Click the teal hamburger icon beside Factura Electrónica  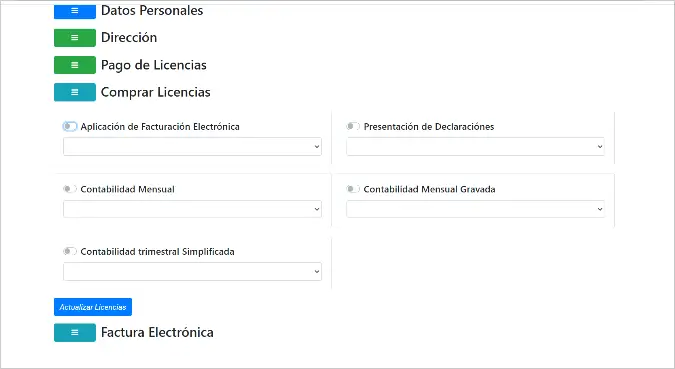pyautogui.click(x=75, y=332)
